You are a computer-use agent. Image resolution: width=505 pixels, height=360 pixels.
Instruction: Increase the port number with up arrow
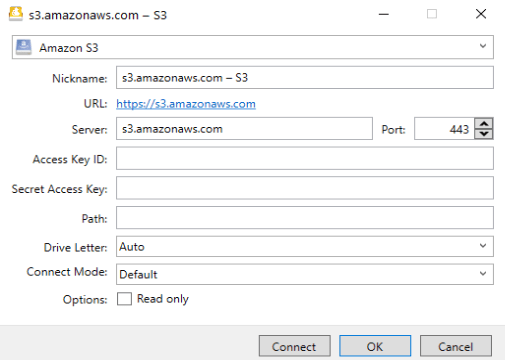pos(484,123)
